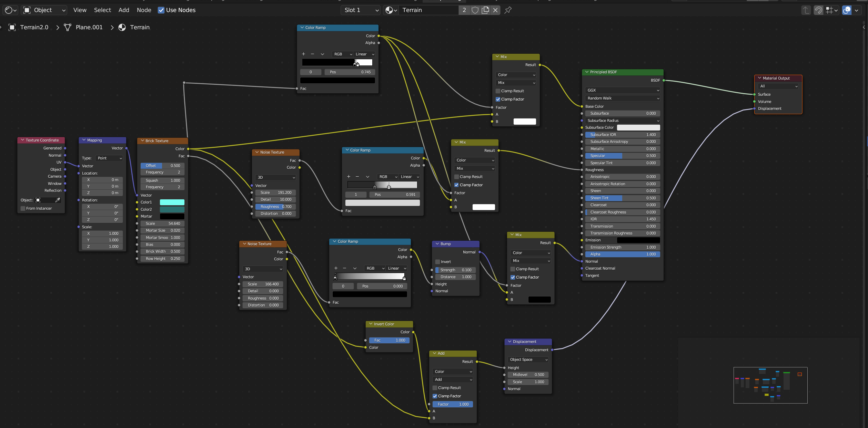Open the Node menu
This screenshot has height=428, width=868.
(x=144, y=10)
